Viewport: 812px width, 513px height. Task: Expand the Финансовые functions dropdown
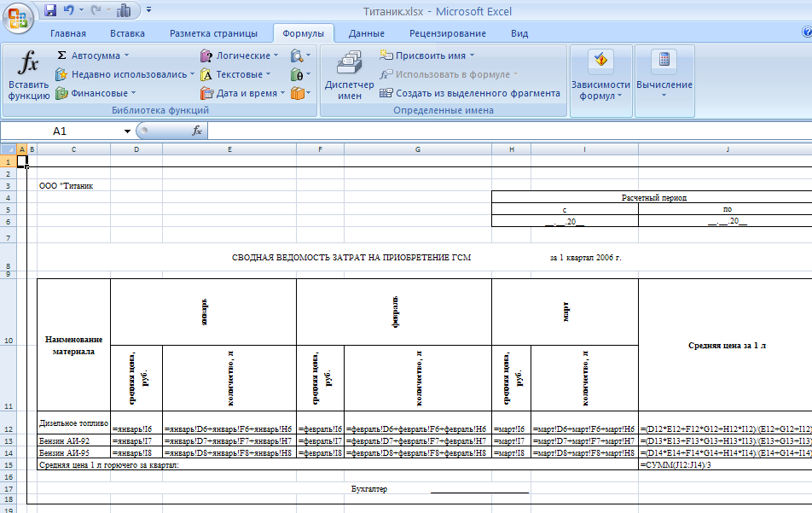96,93
